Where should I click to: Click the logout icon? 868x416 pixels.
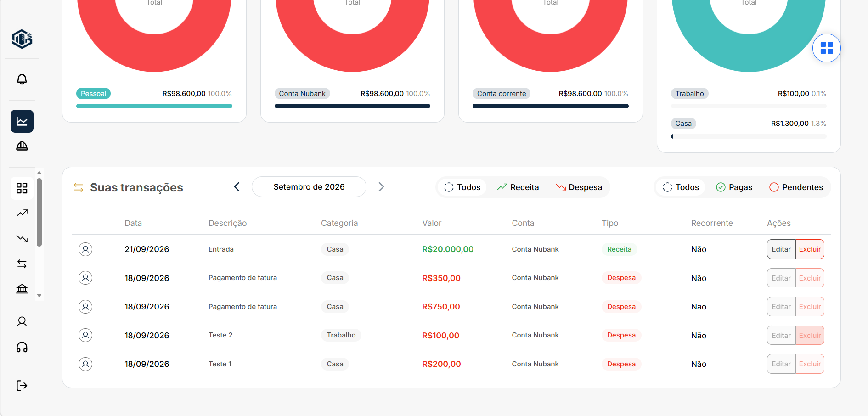tap(22, 385)
